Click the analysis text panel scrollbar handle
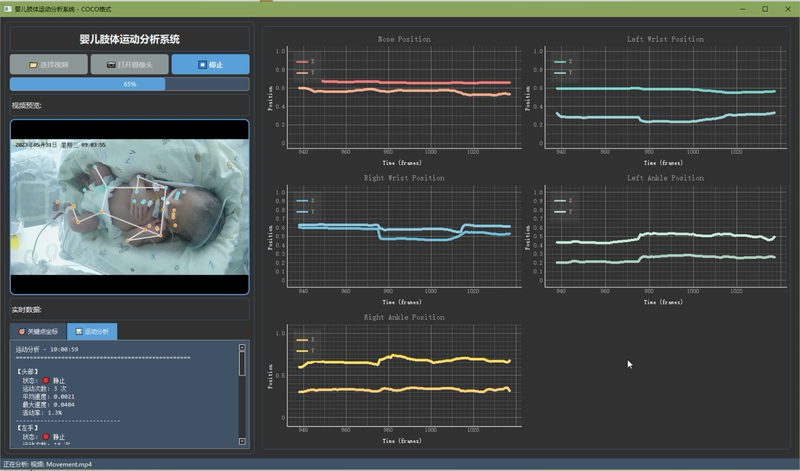 (242, 364)
